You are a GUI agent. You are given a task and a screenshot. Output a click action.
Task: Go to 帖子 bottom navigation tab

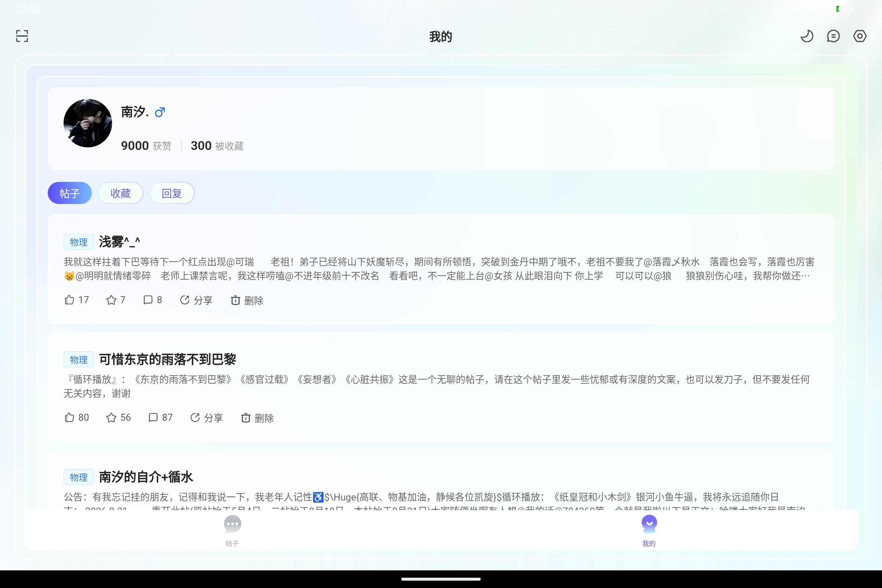[x=232, y=531]
